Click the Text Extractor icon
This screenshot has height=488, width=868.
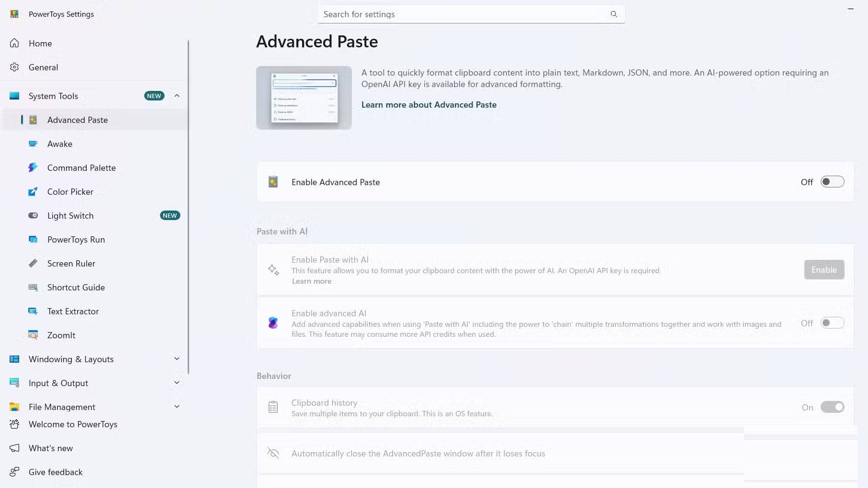pos(33,311)
